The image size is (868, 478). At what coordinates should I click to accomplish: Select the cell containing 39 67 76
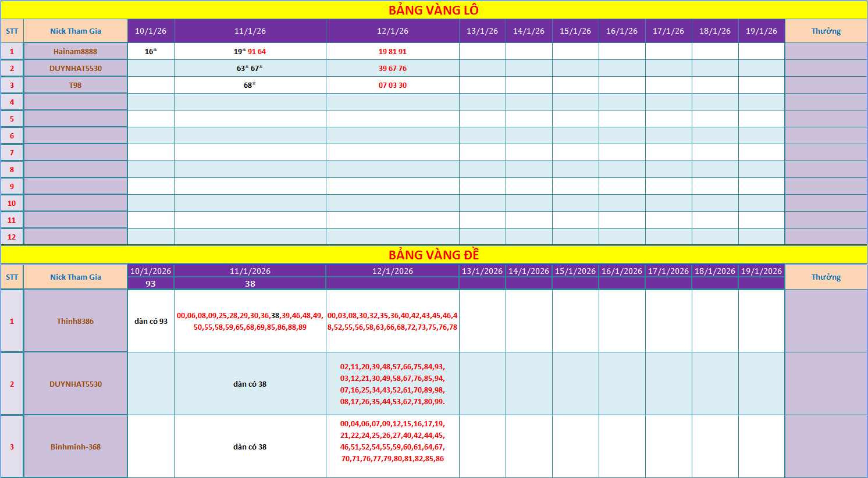393,68
